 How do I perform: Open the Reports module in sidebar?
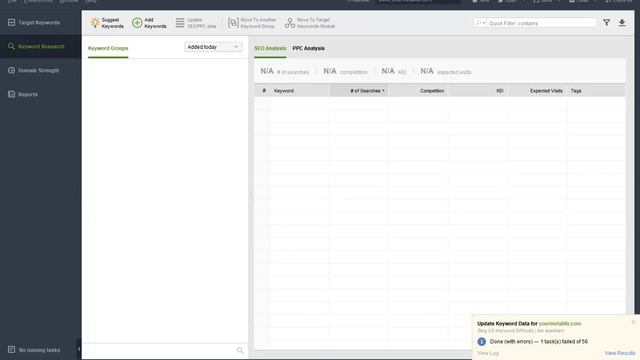pos(23,94)
